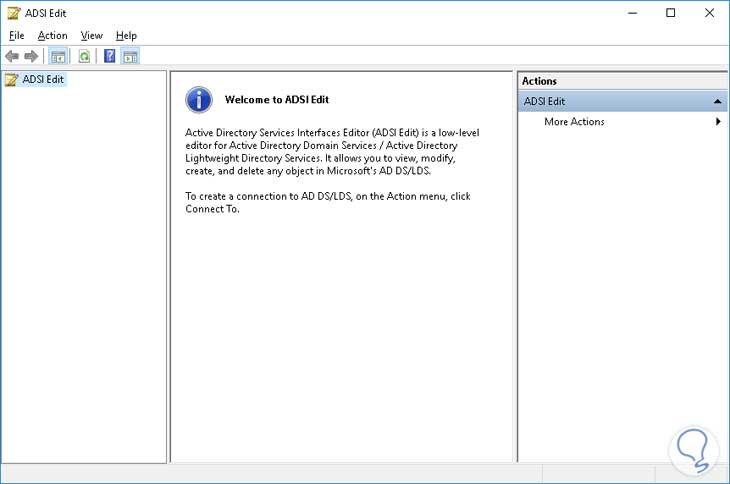Collapse the ADSI Edit actions section arrow

click(717, 101)
